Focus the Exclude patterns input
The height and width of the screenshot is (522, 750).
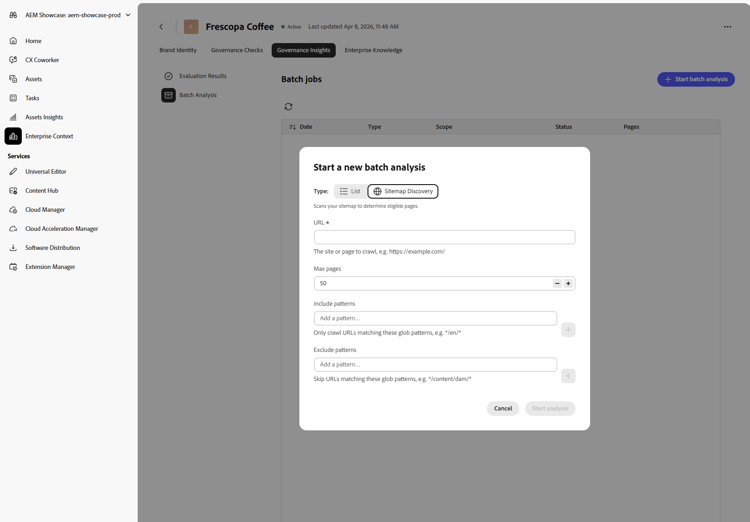[435, 365]
